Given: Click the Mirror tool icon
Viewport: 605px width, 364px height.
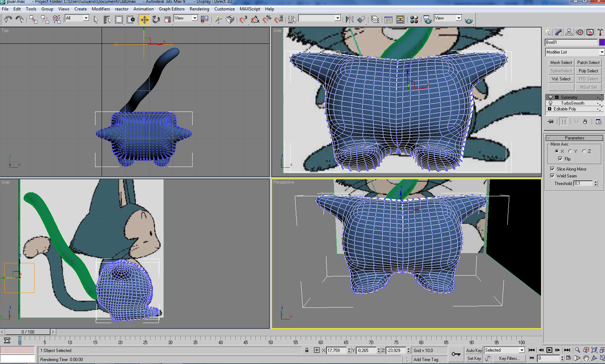Looking at the screenshot, I should [349, 20].
